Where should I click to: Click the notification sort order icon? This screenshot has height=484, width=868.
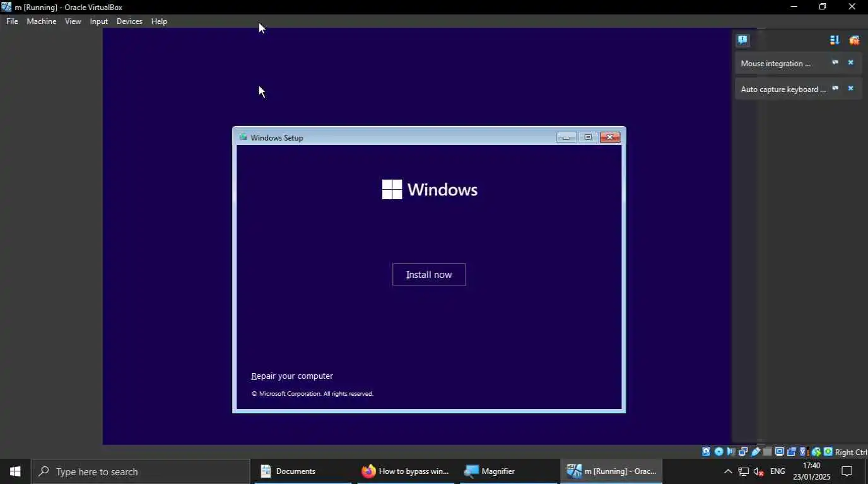coord(835,40)
